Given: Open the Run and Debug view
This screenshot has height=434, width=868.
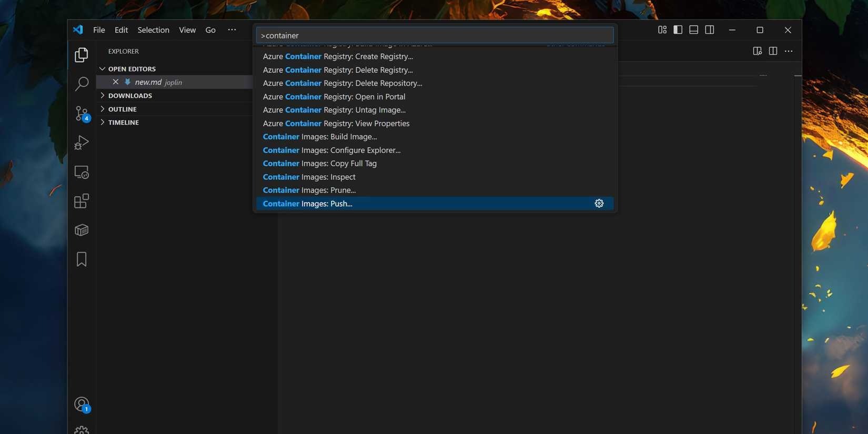Looking at the screenshot, I should pos(82,143).
